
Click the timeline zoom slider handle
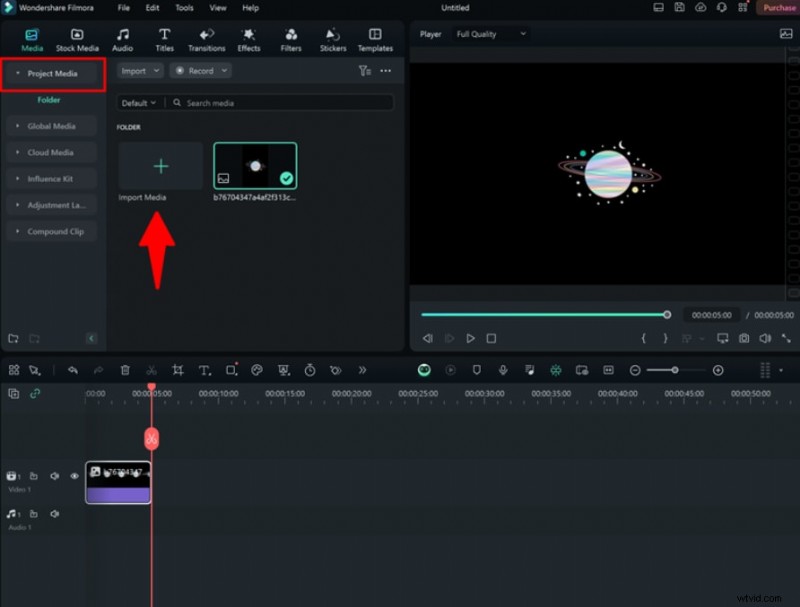pyautogui.click(x=675, y=370)
